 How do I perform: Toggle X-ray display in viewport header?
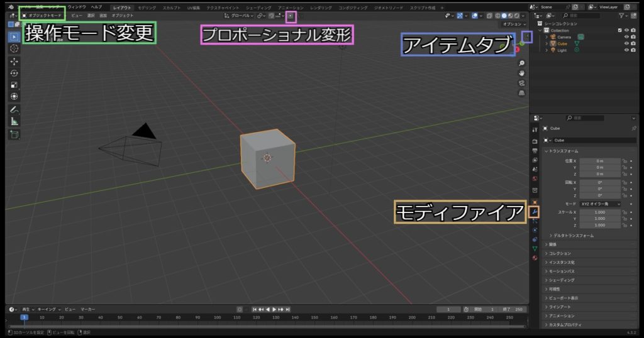tap(489, 16)
